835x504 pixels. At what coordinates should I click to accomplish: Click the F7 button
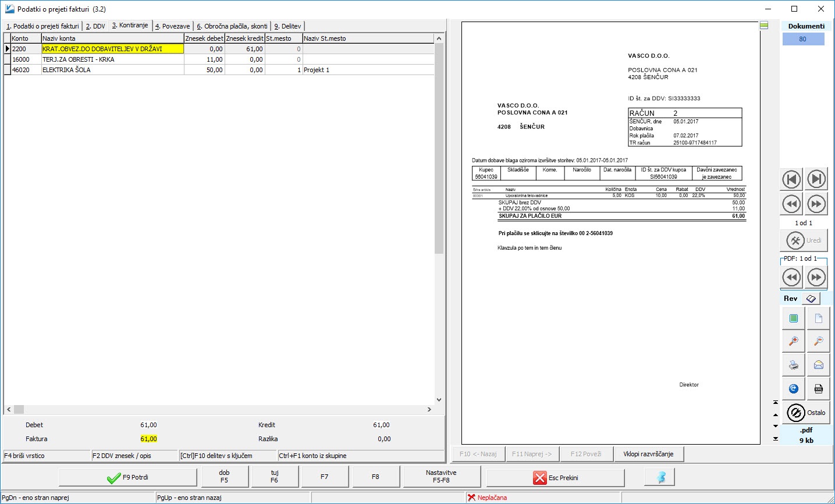click(x=325, y=477)
